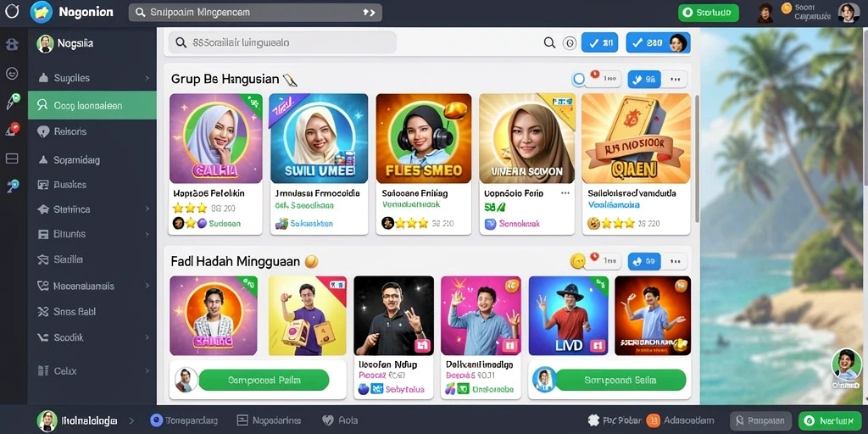This screenshot has height=434, width=868.
Task: Open the VIVEAN SOWON card thumbnail
Action: click(527, 138)
